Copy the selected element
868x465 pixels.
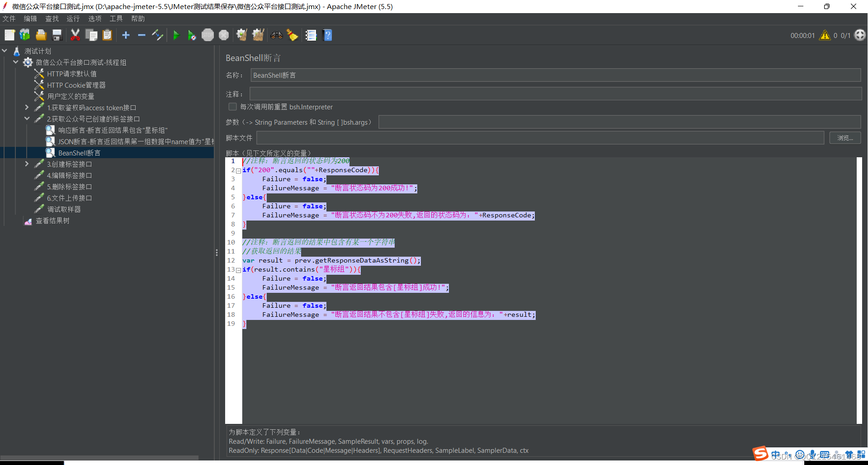91,35
